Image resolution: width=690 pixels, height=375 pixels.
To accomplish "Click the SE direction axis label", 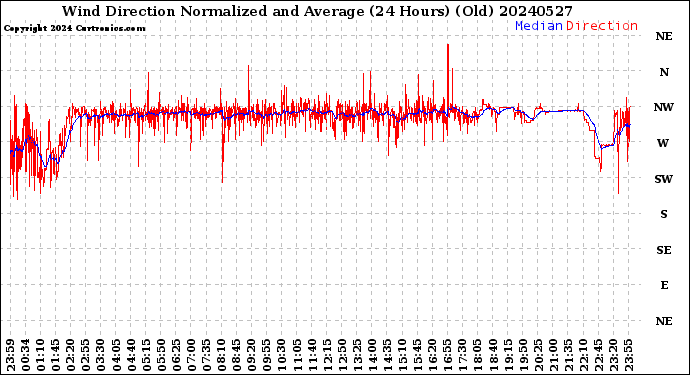I will click(664, 250).
